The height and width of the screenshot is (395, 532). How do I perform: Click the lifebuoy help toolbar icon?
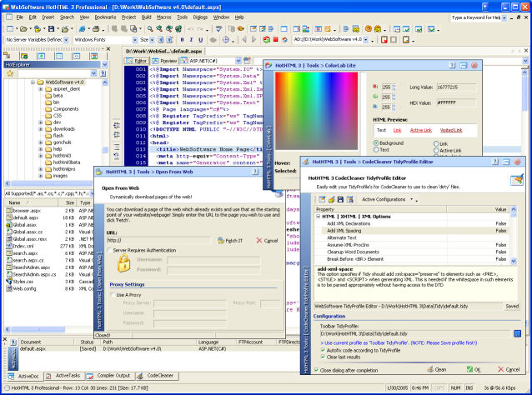(x=369, y=29)
